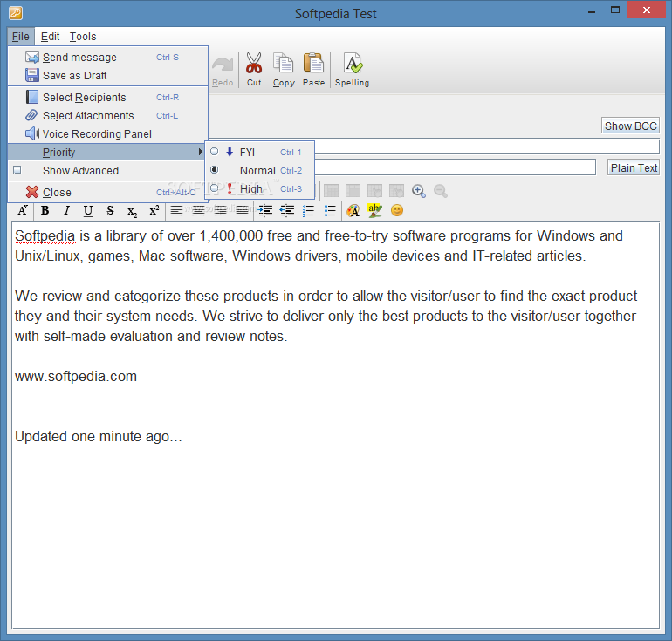Toggle Strikethrough formatting
This screenshot has width=672, height=641.
pyautogui.click(x=110, y=211)
